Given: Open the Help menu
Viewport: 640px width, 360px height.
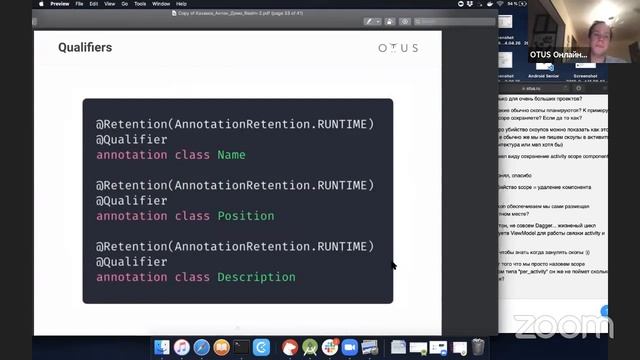Looking at the screenshot, I should tap(181, 4).
